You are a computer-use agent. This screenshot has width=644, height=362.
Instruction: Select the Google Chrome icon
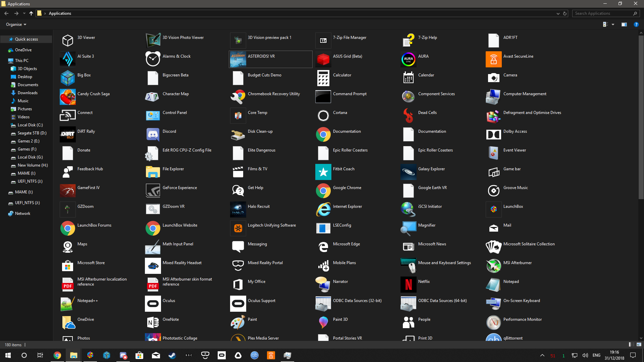[323, 191]
